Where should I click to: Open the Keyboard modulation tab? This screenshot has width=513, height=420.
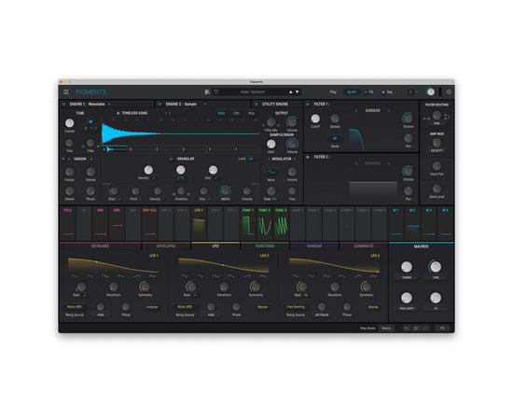(100, 245)
